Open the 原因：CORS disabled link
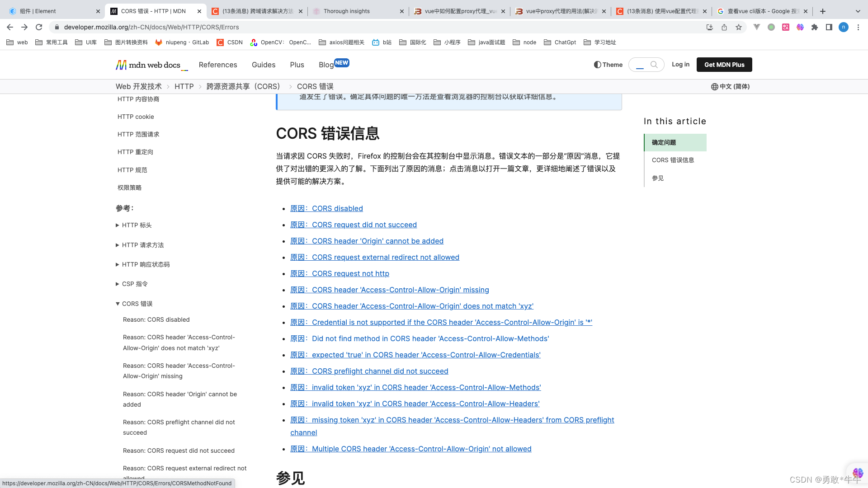The height and width of the screenshot is (488, 868). (326, 208)
